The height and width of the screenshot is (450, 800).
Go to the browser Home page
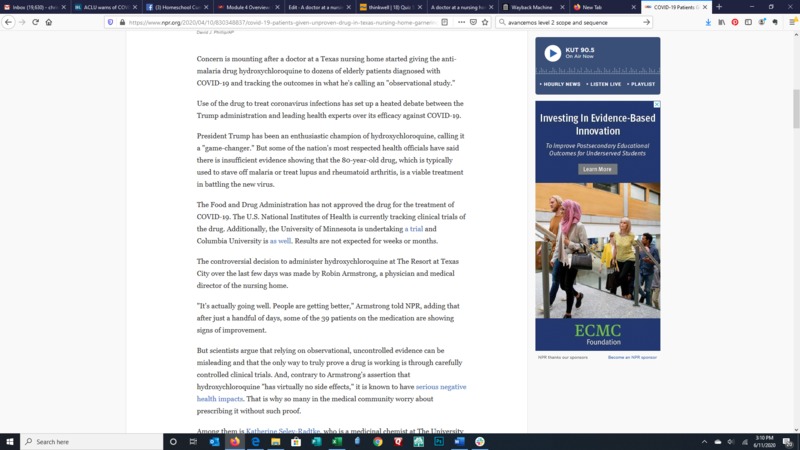point(49,22)
